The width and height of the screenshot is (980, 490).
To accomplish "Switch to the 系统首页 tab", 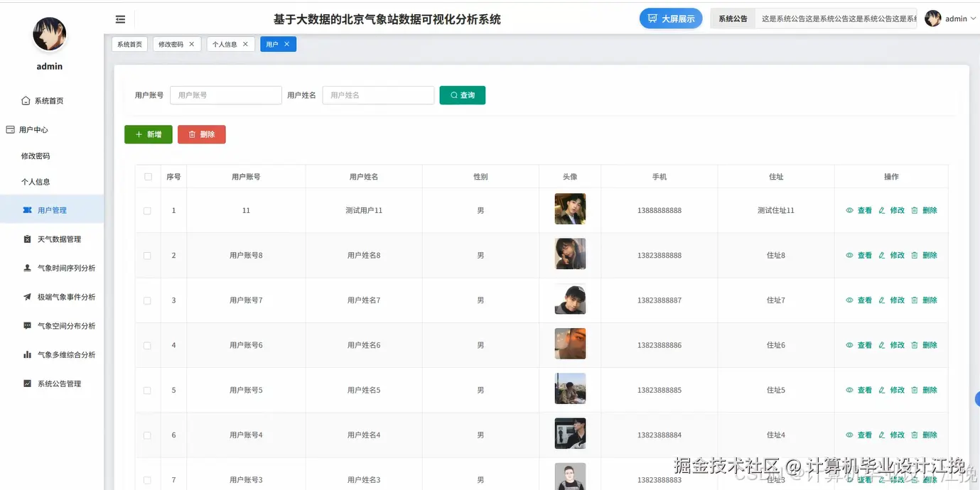I will click(129, 43).
